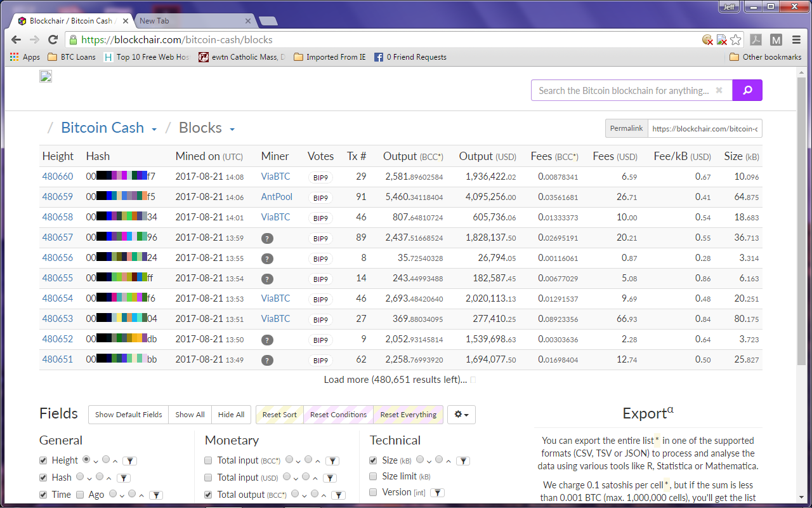Image resolution: width=812 pixels, height=508 pixels.
Task: Open the filter icon for the Version field
Action: 437,493
